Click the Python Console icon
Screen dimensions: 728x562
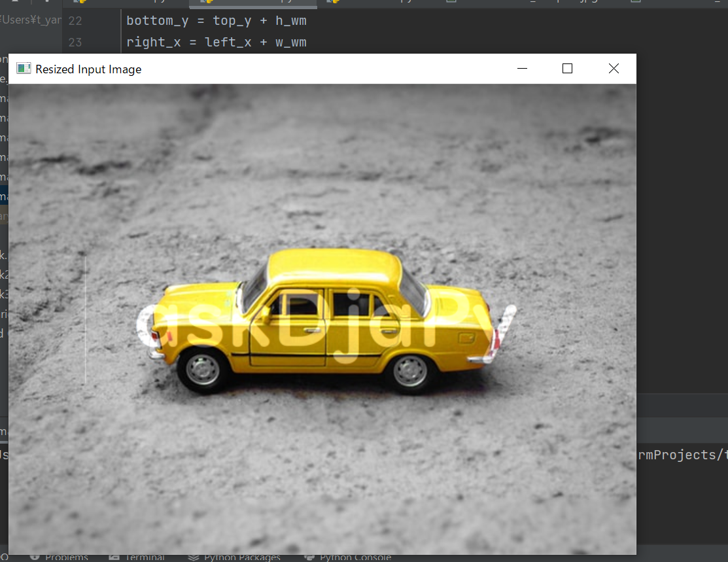(x=309, y=557)
